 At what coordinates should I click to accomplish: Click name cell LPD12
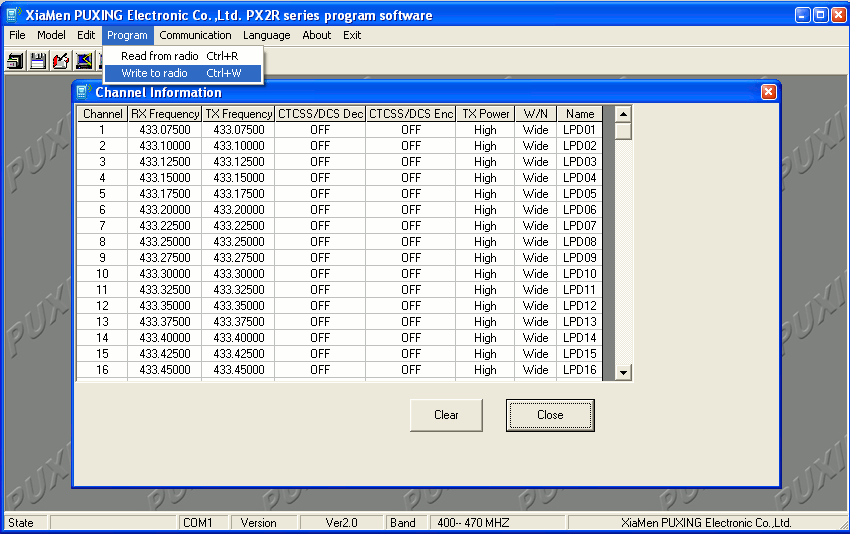click(580, 306)
